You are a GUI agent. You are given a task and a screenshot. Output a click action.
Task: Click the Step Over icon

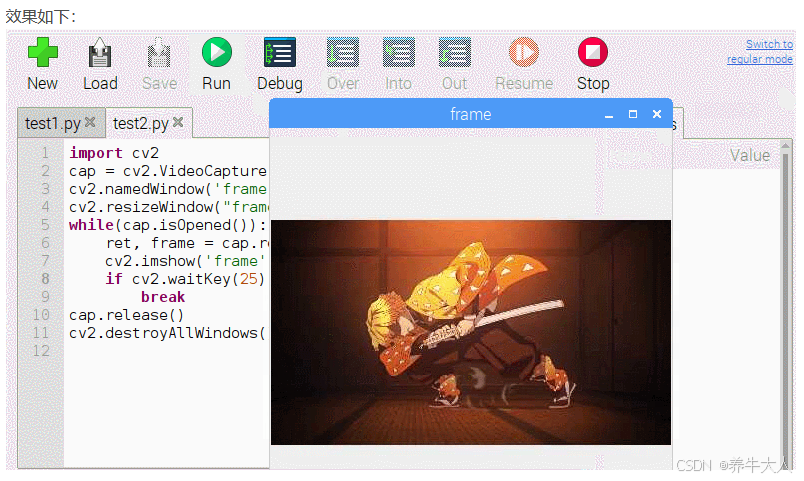(x=343, y=52)
